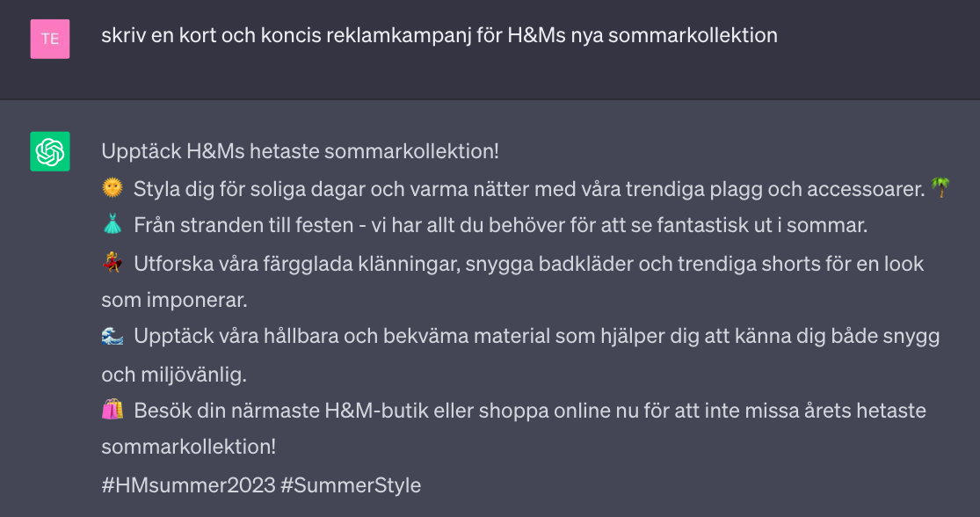980x517 pixels.
Task: Click the pink TE user avatar
Action: 50,39
